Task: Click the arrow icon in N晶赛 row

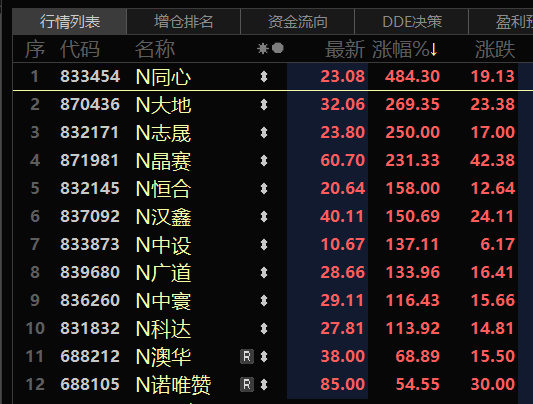Action: [264, 160]
